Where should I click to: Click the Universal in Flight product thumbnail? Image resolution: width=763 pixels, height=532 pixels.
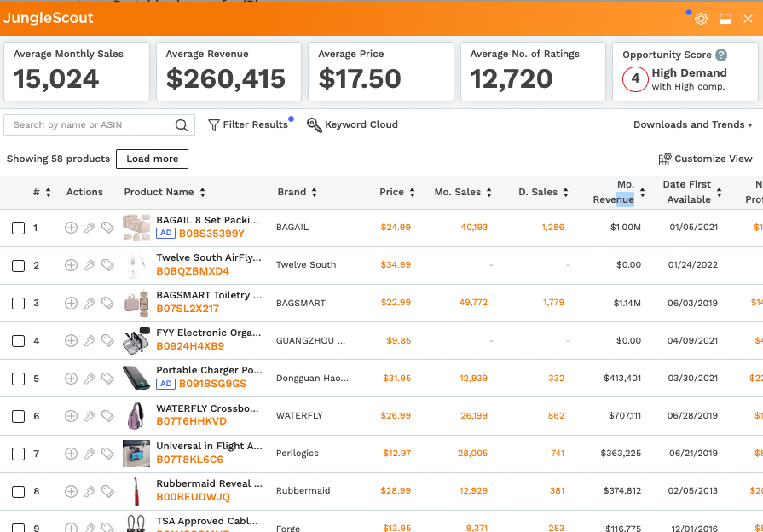(136, 454)
